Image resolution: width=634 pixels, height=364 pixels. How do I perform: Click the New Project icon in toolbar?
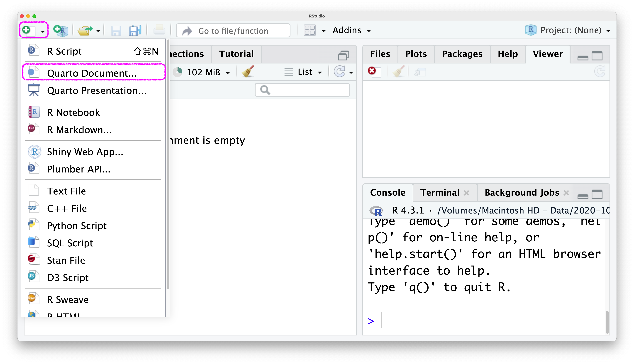61,31
